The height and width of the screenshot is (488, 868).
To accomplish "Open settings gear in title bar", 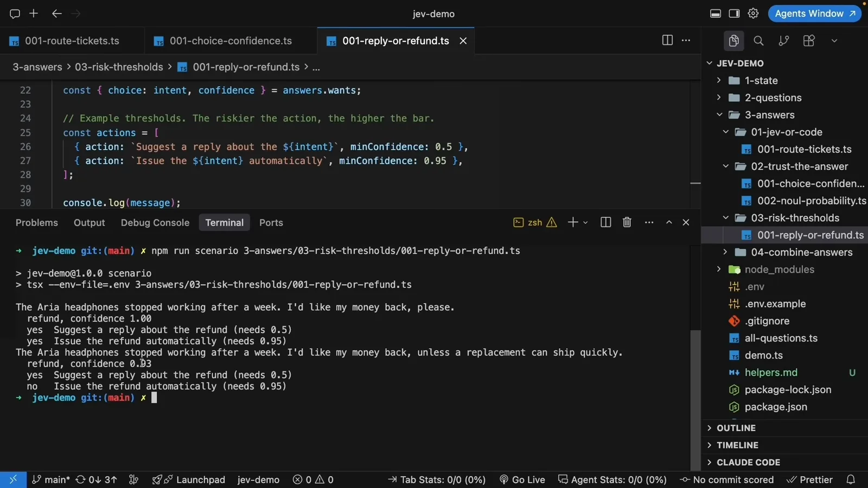I will [x=753, y=14].
